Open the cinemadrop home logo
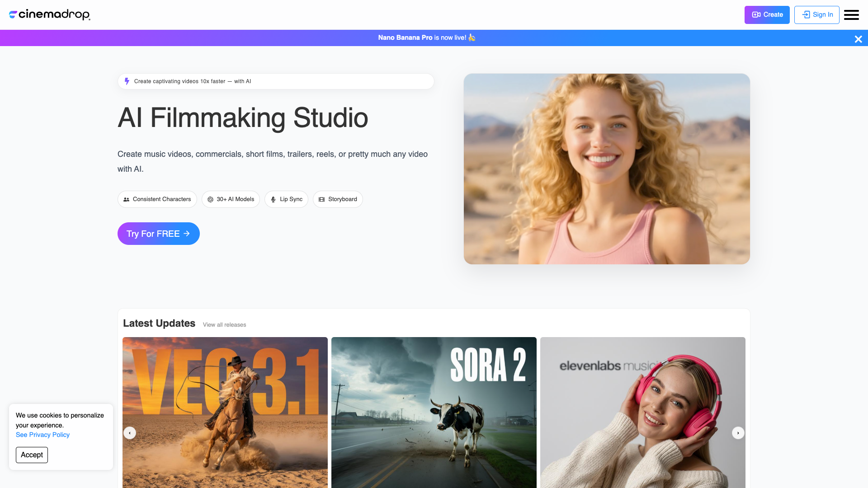This screenshot has height=488, width=868. 50,15
